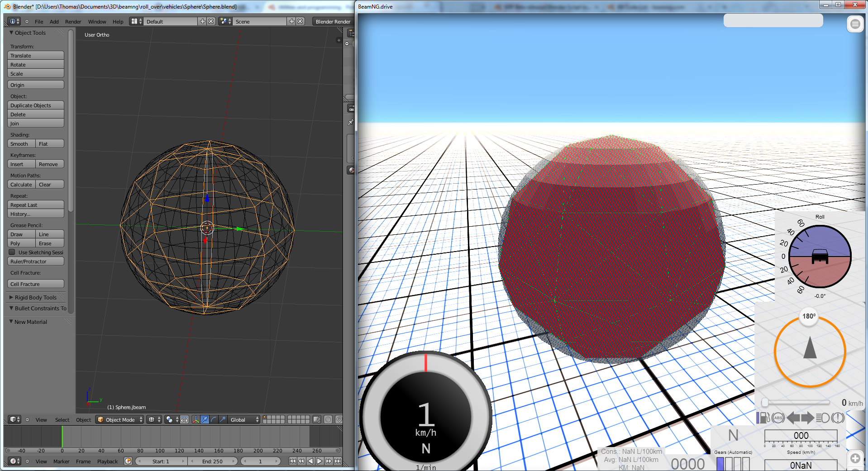Image resolution: width=868 pixels, height=471 pixels.
Task: Toggle use preview range in timeline
Action: click(128, 461)
